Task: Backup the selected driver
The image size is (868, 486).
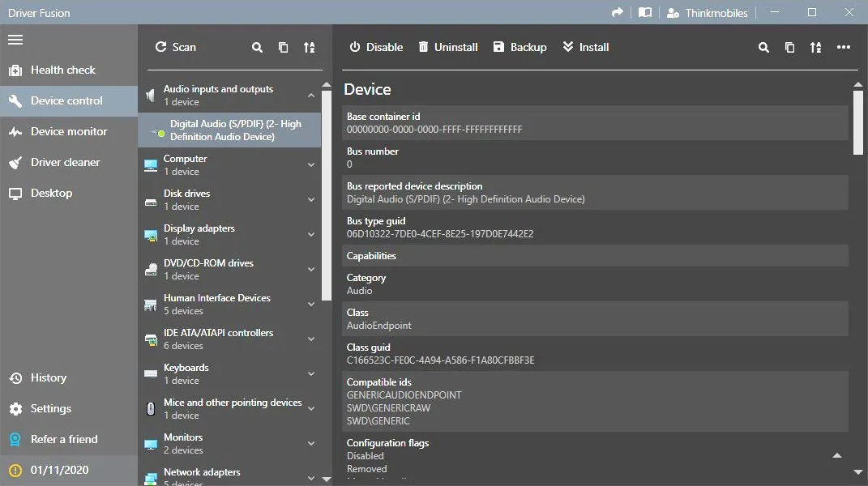Action: point(520,47)
